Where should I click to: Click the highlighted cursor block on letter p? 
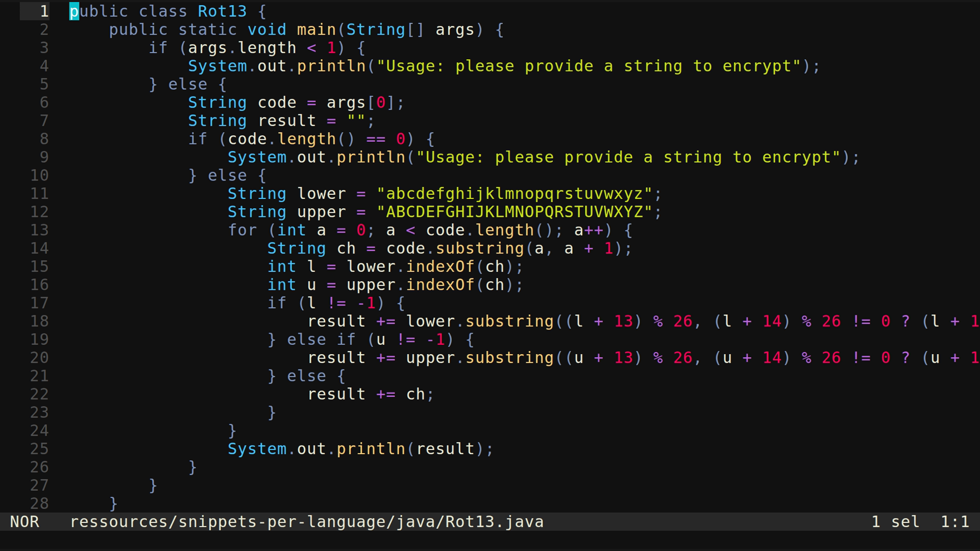click(x=74, y=11)
